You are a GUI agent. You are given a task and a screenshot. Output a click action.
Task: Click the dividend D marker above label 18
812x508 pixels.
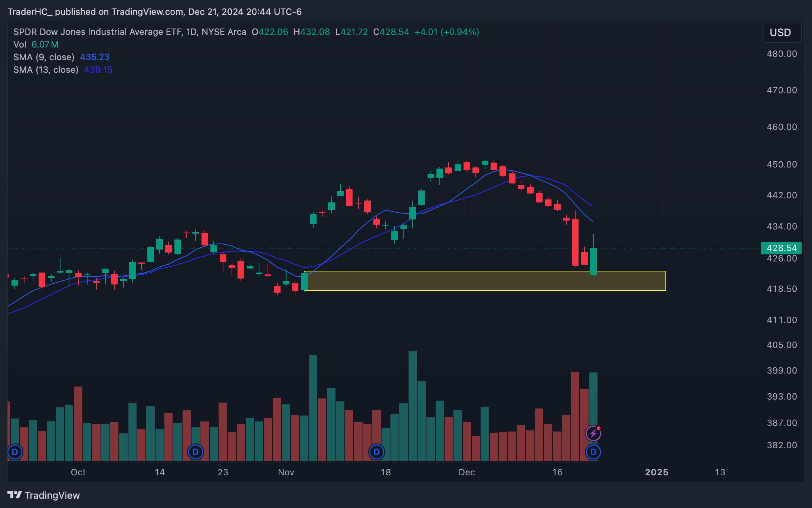coord(376,452)
